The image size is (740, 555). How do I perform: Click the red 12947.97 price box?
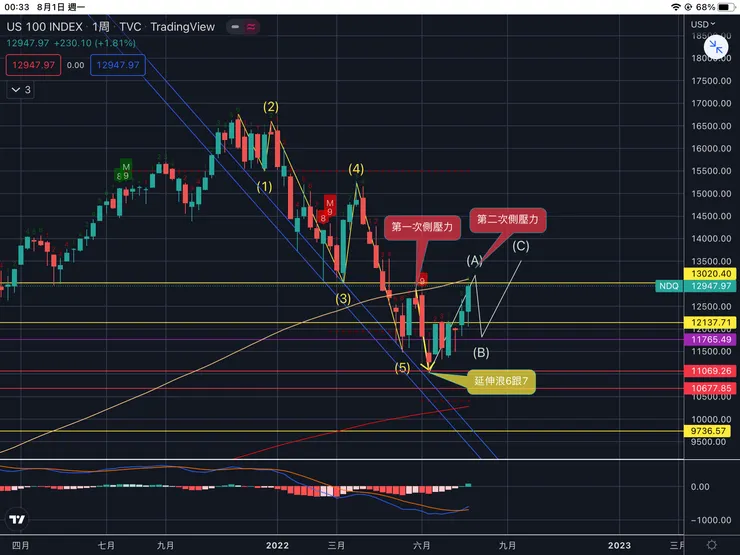pos(34,65)
